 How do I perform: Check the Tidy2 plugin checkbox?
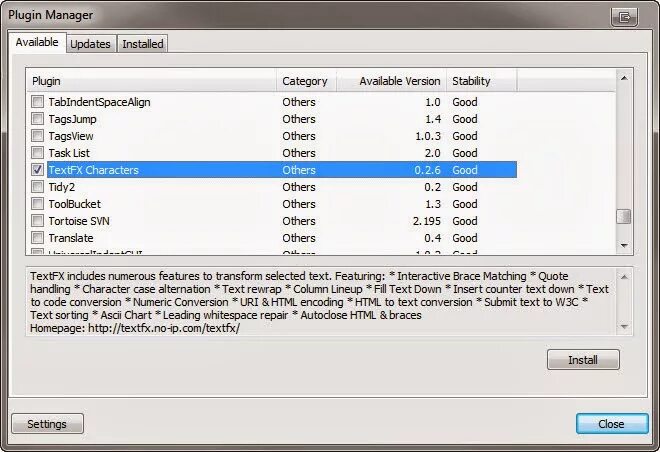coord(37,186)
